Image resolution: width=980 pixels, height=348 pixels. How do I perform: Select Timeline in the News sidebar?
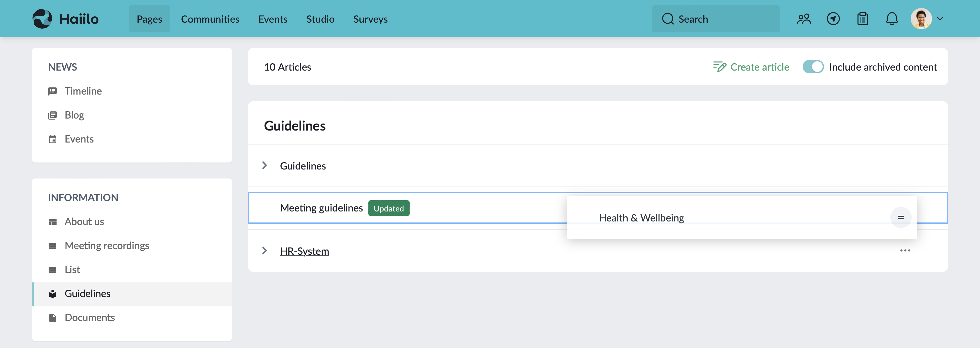pyautogui.click(x=83, y=91)
